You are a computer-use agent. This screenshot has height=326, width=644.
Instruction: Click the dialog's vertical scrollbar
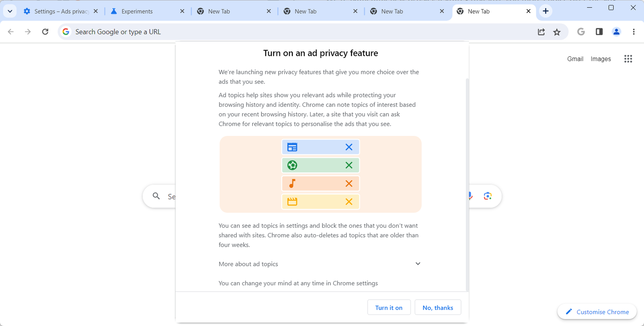coord(468,184)
